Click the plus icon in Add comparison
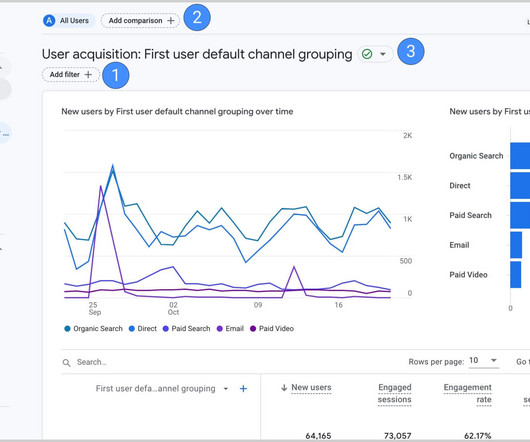 coord(171,21)
